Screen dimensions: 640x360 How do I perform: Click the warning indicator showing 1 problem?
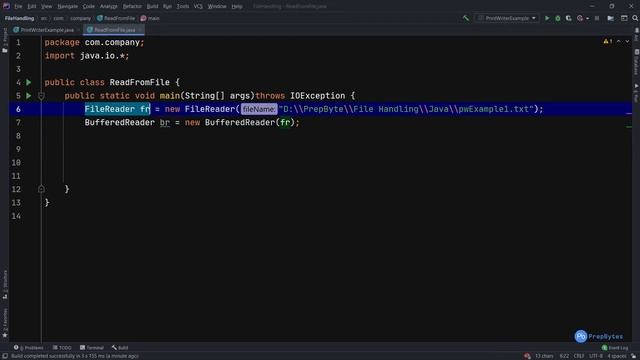[608, 41]
